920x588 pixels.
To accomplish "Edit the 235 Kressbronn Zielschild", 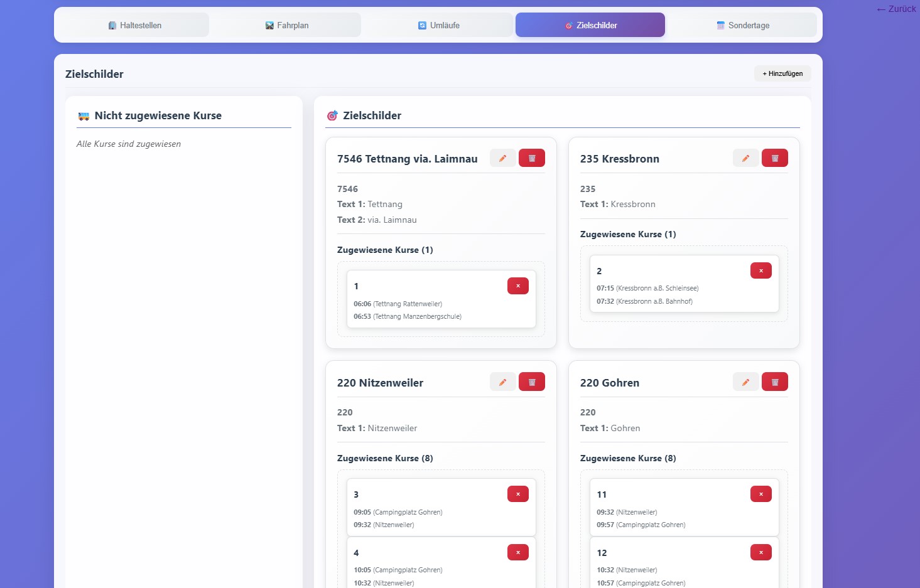I will click(x=745, y=158).
